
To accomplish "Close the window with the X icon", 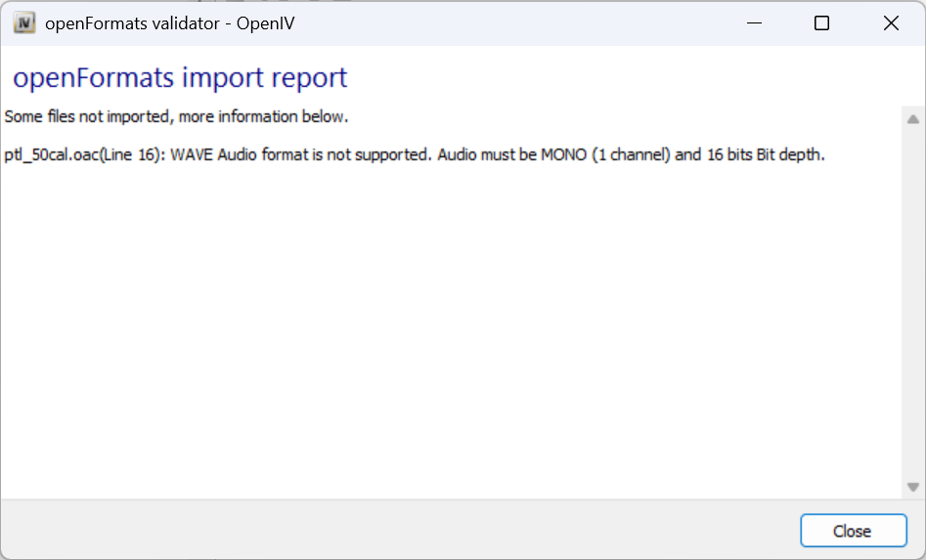I will (x=891, y=23).
